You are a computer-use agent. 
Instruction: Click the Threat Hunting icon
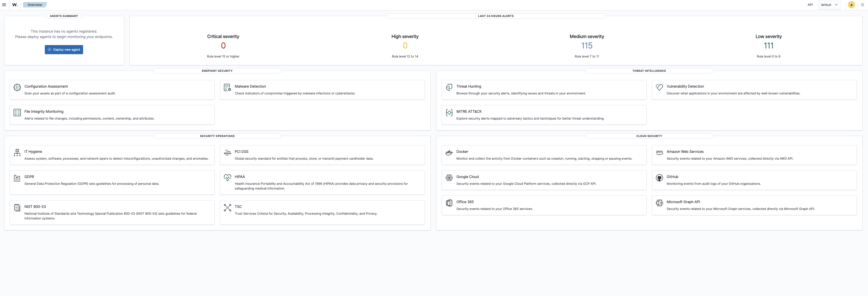pos(449,87)
